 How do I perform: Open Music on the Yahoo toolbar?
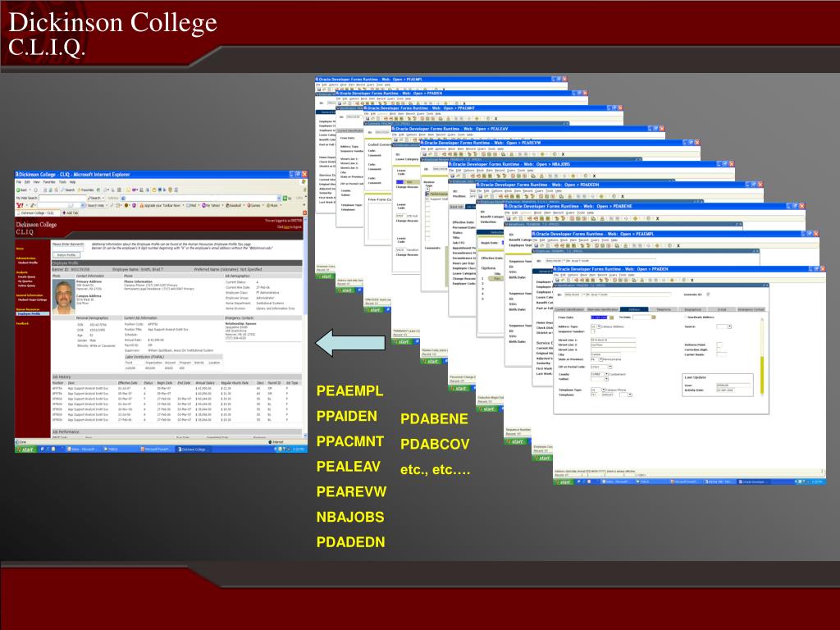coord(272,205)
